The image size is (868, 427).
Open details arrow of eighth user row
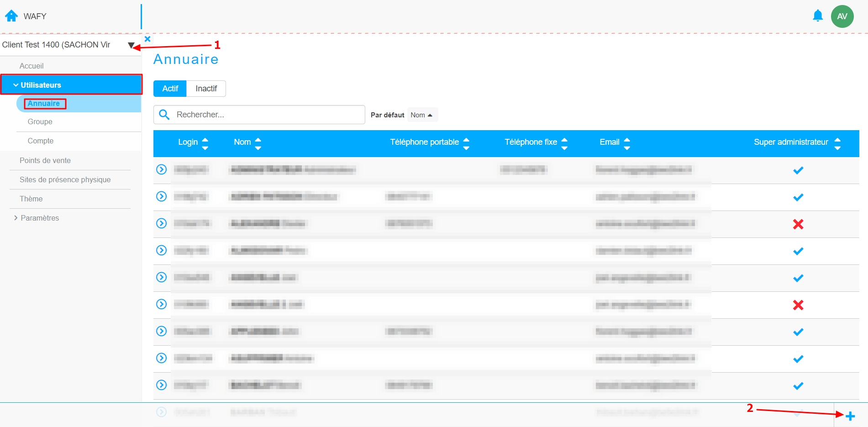pyautogui.click(x=162, y=358)
